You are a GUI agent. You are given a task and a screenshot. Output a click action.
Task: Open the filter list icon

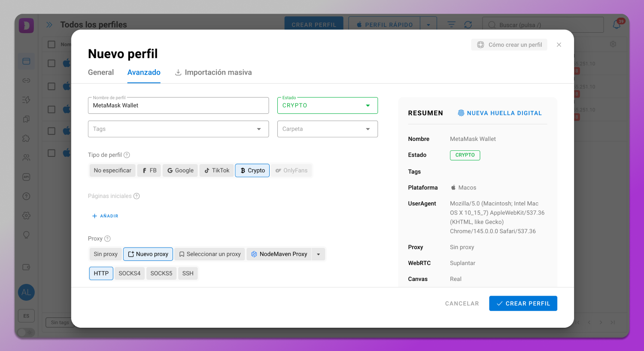[451, 25]
